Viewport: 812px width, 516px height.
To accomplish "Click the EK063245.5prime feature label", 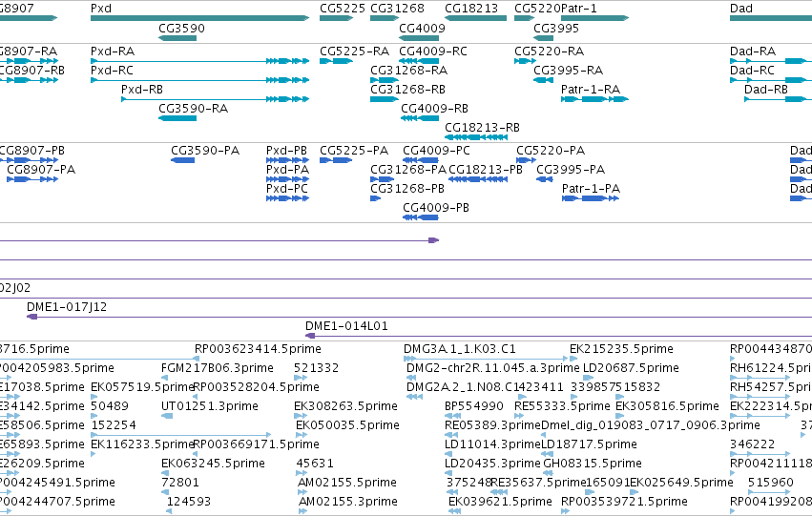I will (x=213, y=464).
